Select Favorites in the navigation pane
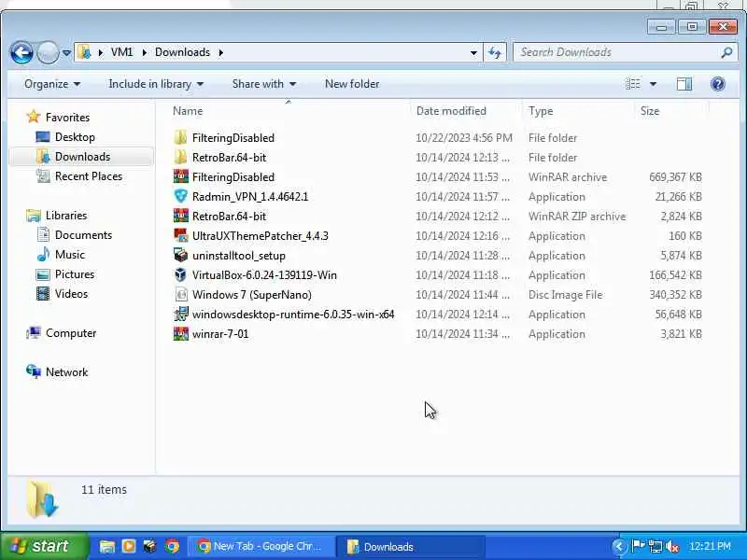This screenshot has height=560, width=747. 67,118
